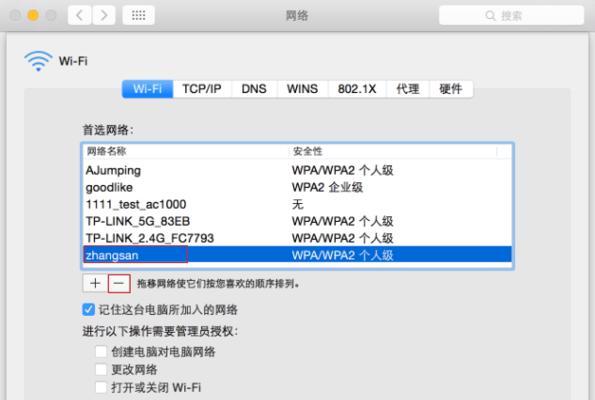This screenshot has height=400, width=595.
Task: Click the minus button to remove network
Action: (x=119, y=283)
